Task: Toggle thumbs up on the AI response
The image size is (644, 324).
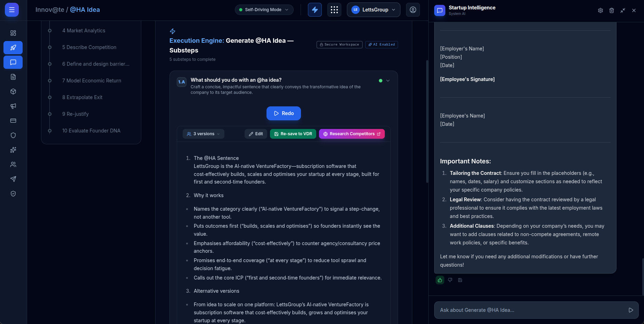Action: click(x=440, y=280)
